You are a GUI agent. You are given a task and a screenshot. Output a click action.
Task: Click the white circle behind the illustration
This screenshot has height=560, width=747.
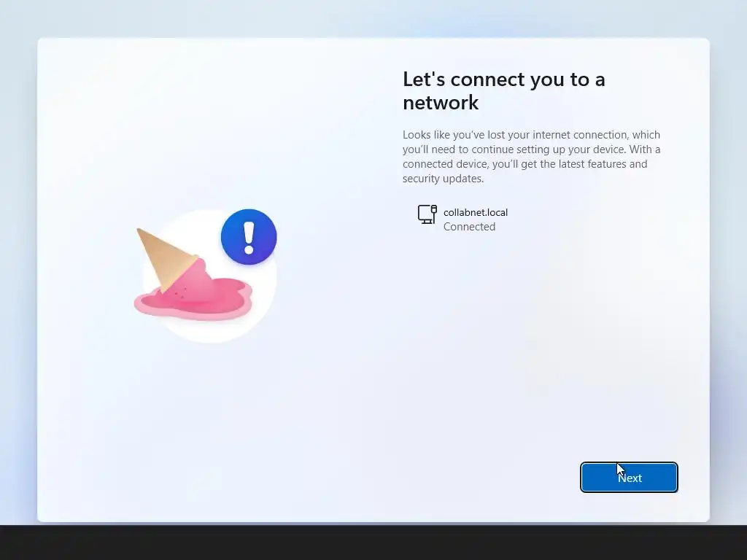pyautogui.click(x=209, y=276)
